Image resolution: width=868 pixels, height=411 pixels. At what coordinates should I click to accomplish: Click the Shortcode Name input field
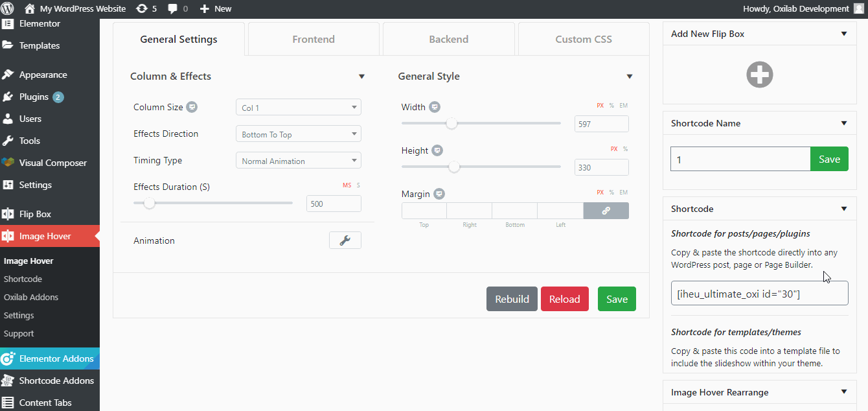coord(740,159)
